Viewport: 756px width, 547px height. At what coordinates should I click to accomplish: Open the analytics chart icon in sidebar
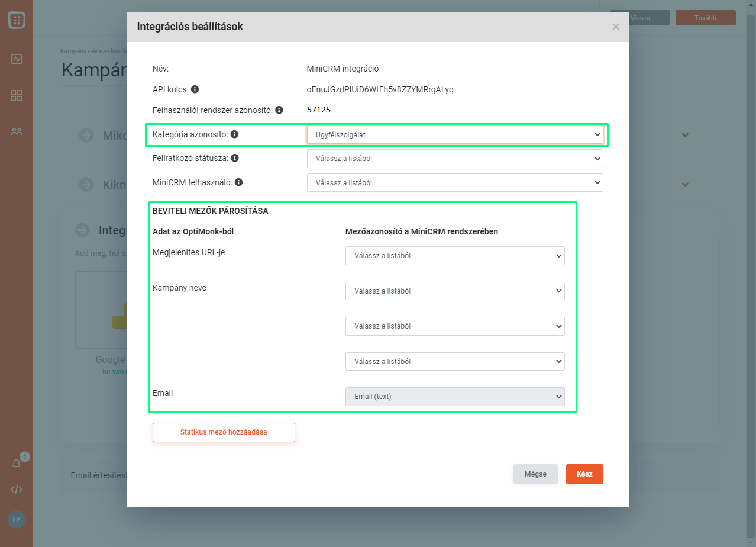click(17, 59)
